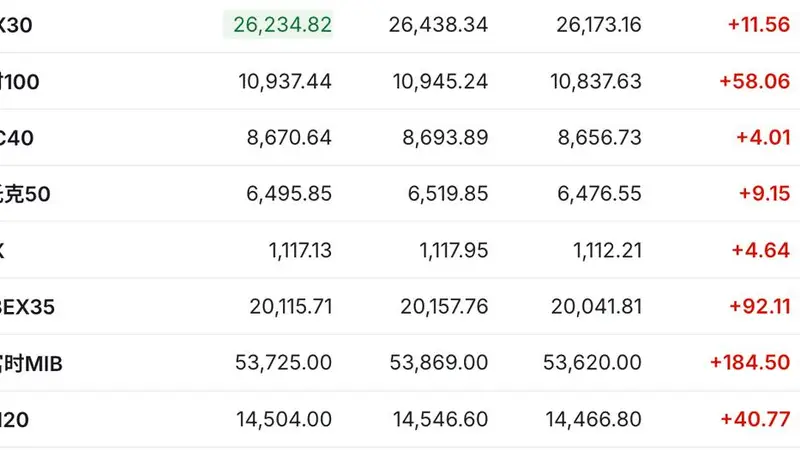Select the high value 8,693.89

click(445, 138)
